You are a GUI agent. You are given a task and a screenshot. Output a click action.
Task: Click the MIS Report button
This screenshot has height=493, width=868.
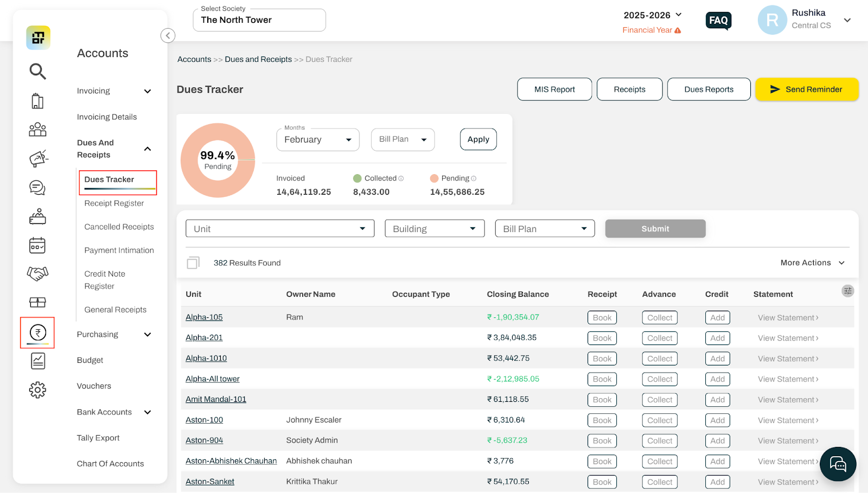pyautogui.click(x=554, y=89)
